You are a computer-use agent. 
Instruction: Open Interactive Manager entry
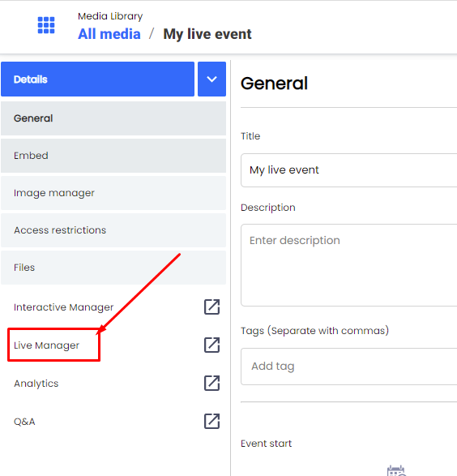point(63,307)
